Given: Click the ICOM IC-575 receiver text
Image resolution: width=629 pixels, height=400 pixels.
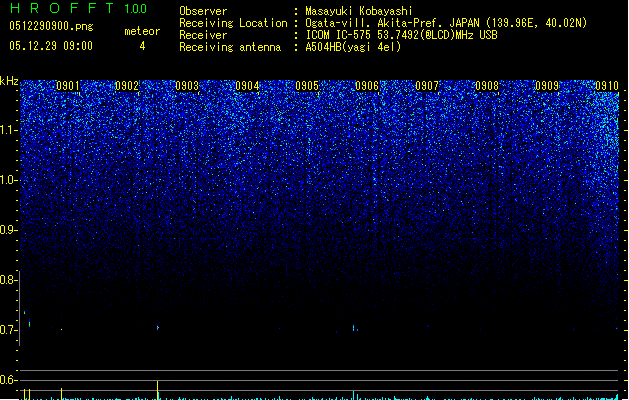Looking at the screenshot, I should 402,35.
